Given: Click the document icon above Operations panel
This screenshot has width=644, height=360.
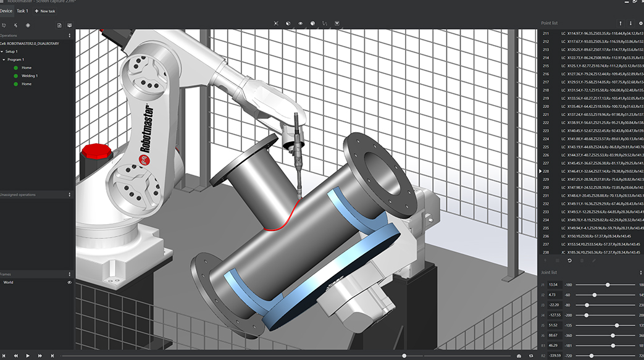Looking at the screenshot, I should [59, 25].
